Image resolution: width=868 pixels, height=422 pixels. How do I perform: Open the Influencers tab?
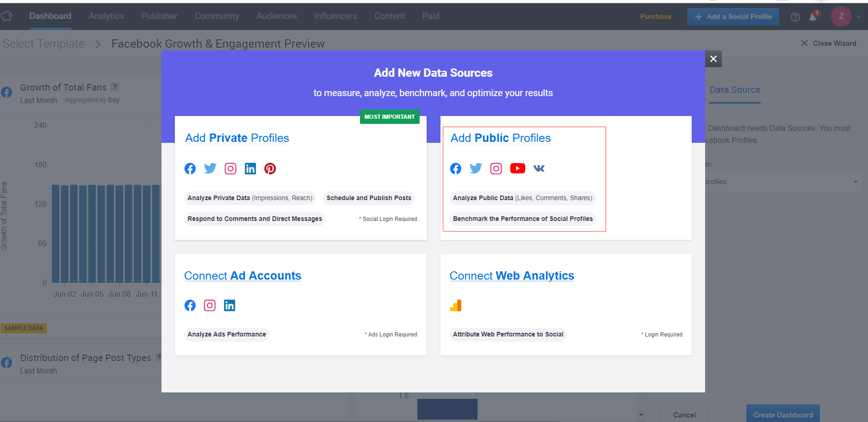coord(335,16)
